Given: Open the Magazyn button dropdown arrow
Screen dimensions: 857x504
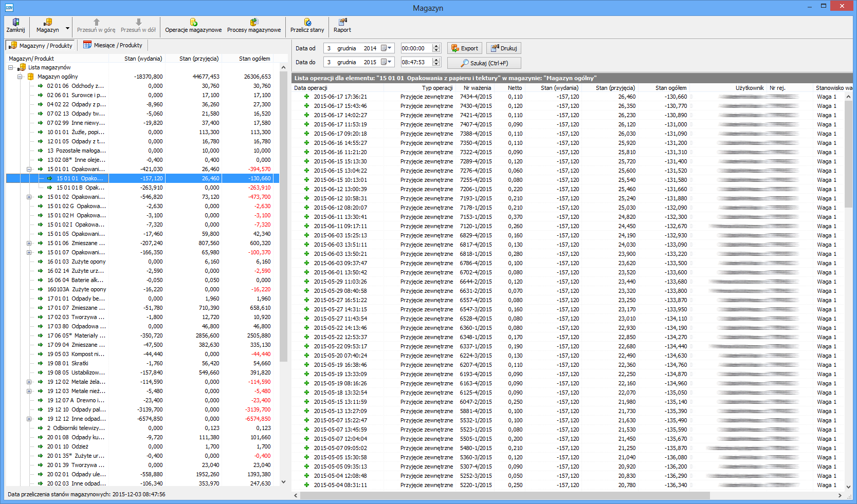Looking at the screenshot, I should coord(67,29).
